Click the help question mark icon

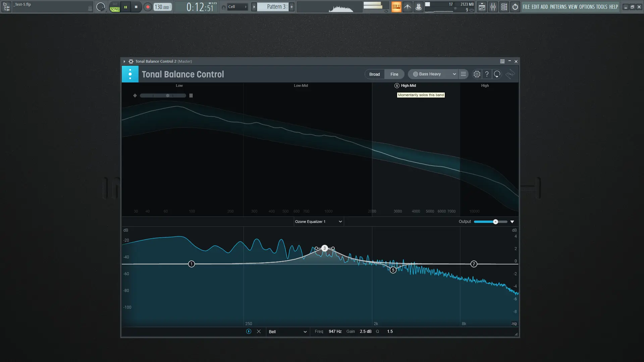[487, 74]
